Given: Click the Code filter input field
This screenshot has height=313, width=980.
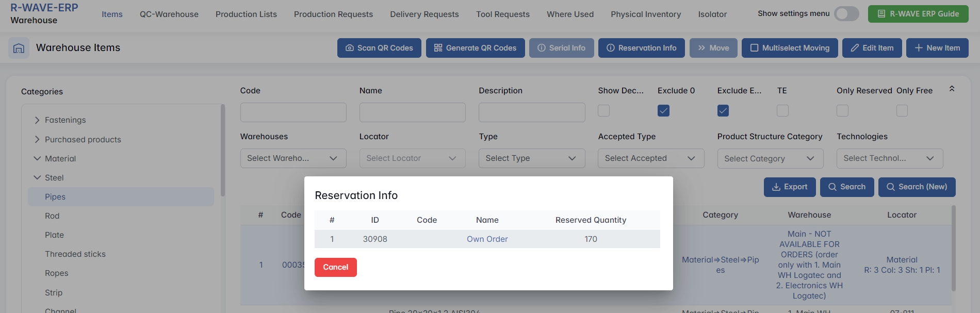Looking at the screenshot, I should (293, 112).
